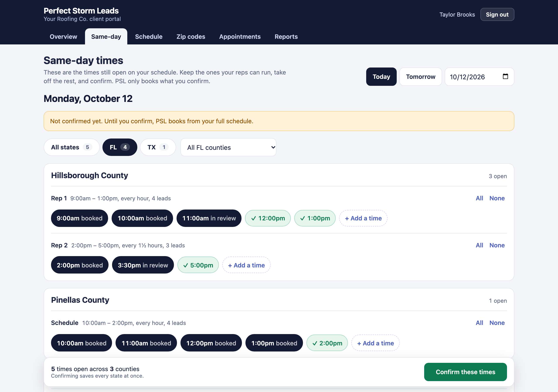
Task: Toggle the 2:00pm Pinellas County time slot
Action: tap(327, 343)
